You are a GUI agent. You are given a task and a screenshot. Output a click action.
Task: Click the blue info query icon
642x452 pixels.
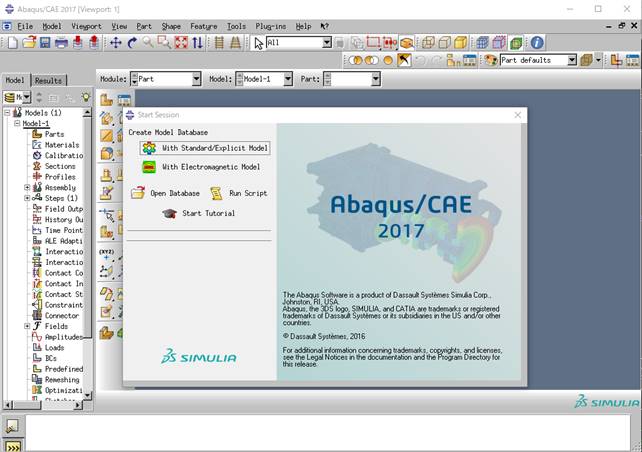[x=537, y=43]
